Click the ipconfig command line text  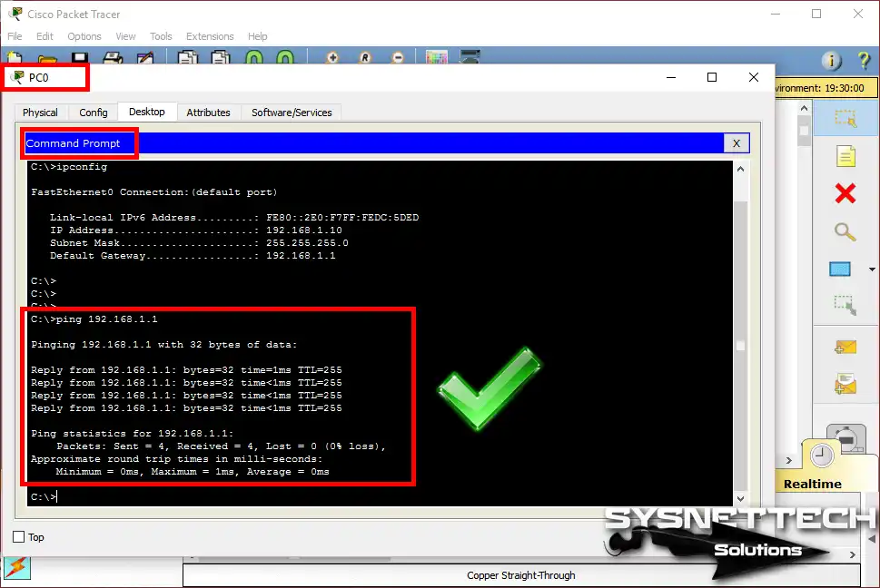(x=69, y=166)
